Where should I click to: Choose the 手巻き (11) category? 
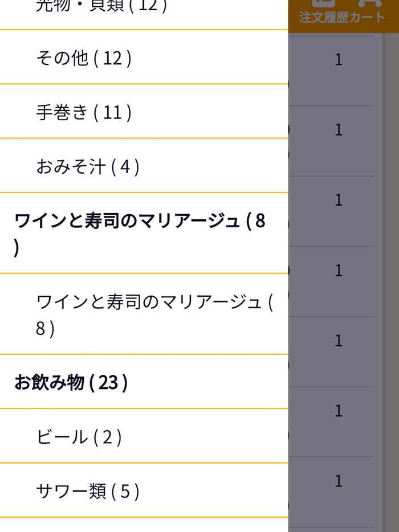[84, 112]
